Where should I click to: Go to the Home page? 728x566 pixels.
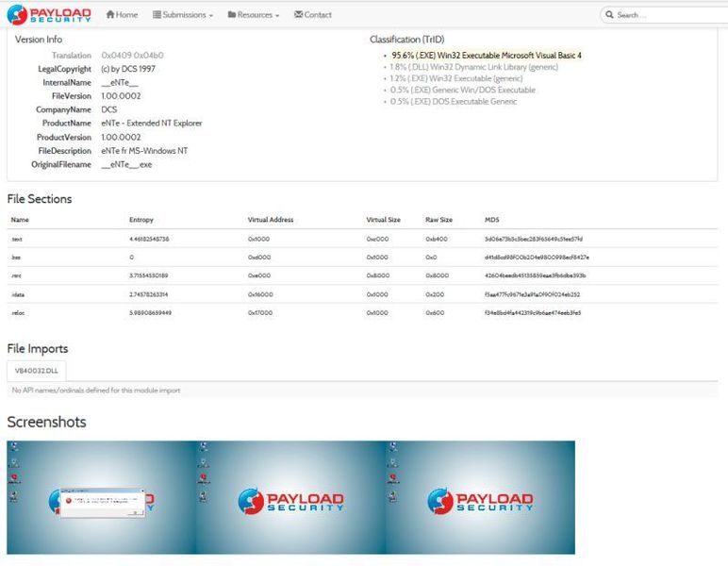(122, 14)
